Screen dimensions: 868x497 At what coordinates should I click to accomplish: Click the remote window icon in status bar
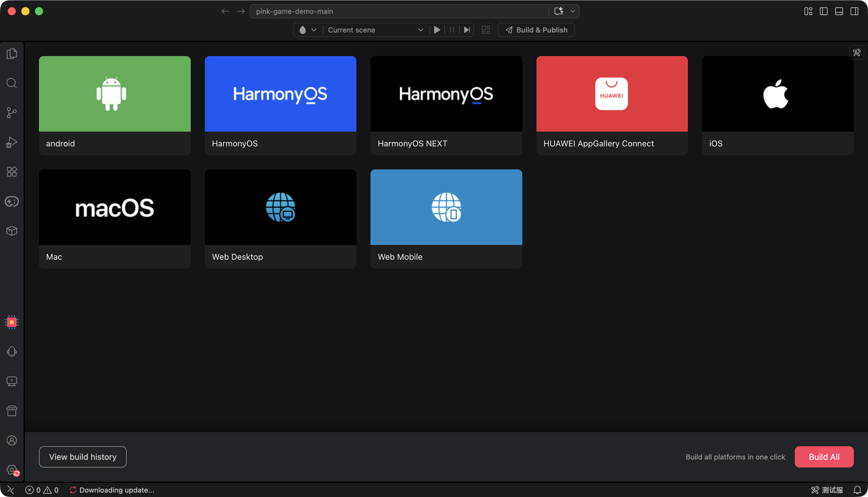[11, 490]
